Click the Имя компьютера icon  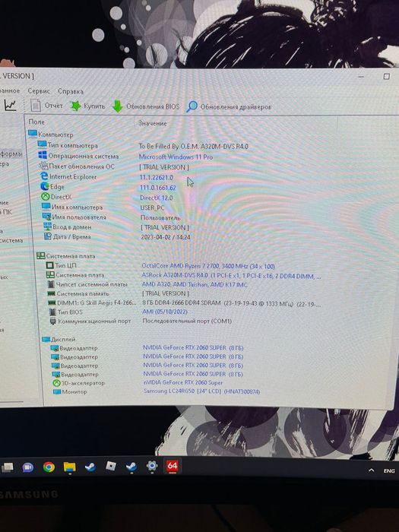(x=46, y=206)
